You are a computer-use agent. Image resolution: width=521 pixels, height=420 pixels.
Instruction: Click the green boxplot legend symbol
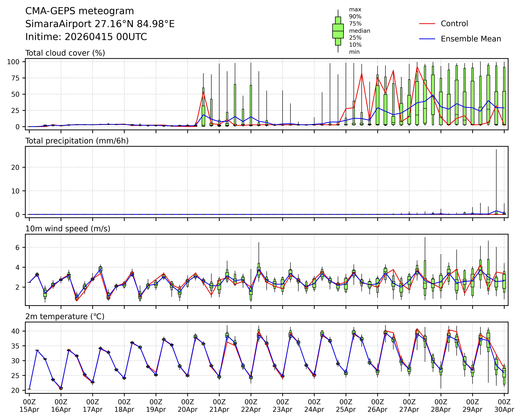pyautogui.click(x=338, y=31)
